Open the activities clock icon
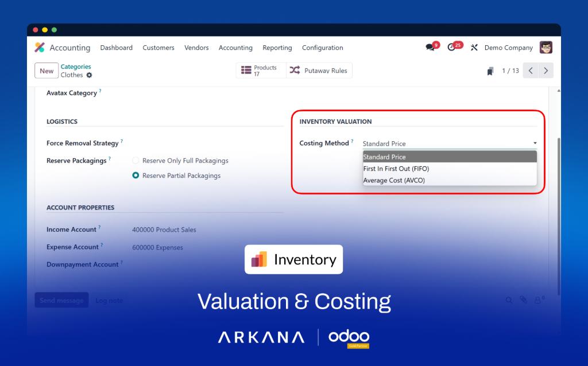Screen dimensions: 588x366 [451, 47]
